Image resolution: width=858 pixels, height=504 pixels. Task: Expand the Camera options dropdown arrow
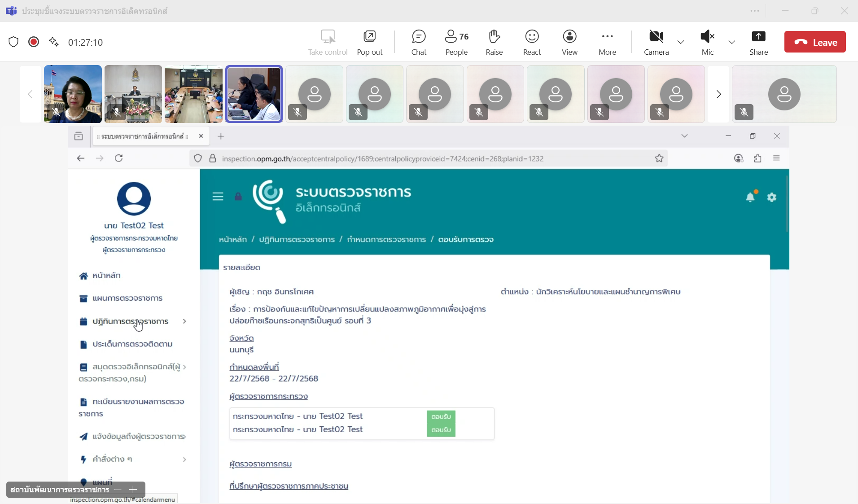click(x=681, y=42)
